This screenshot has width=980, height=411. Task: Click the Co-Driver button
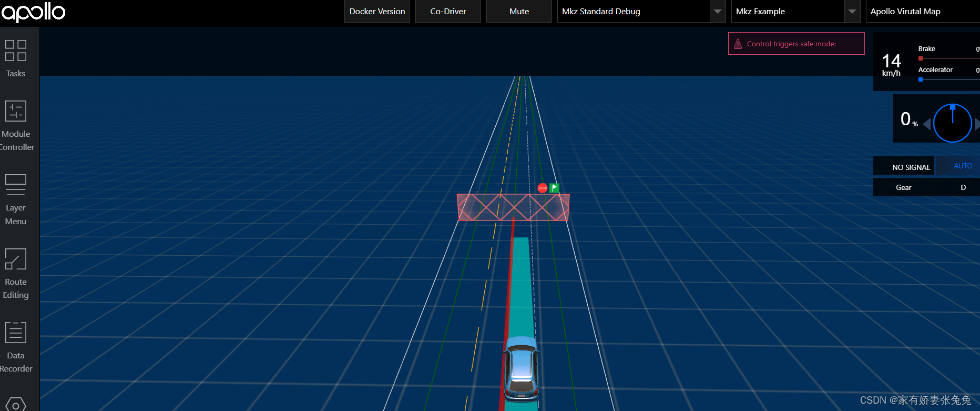pyautogui.click(x=448, y=11)
